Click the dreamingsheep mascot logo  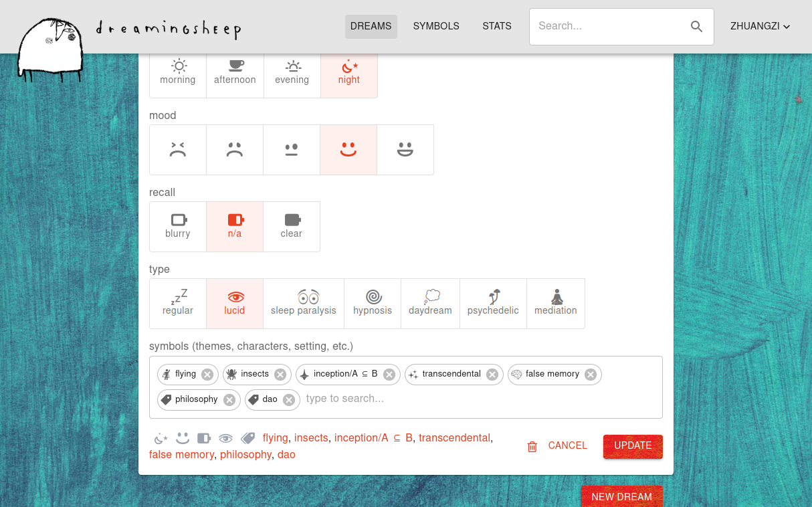click(x=51, y=48)
